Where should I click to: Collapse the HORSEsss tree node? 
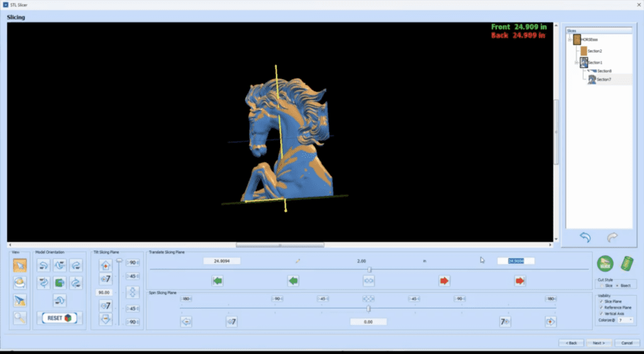click(570, 39)
